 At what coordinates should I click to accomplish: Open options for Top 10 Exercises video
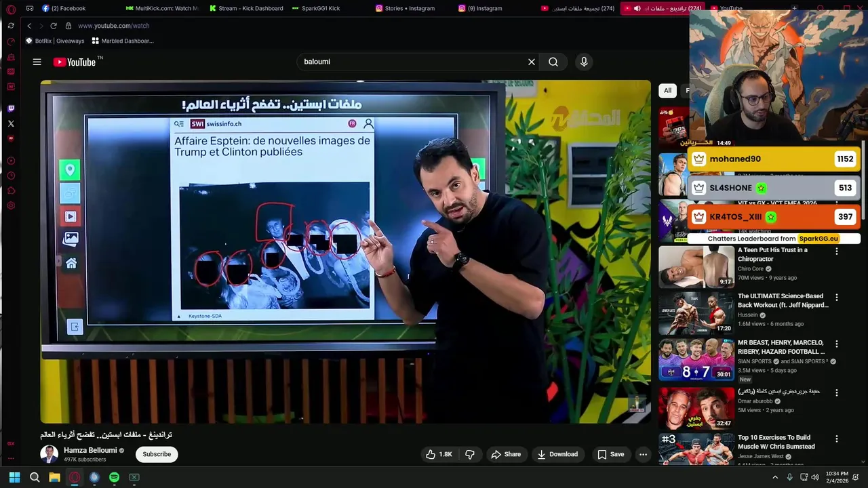(x=836, y=439)
